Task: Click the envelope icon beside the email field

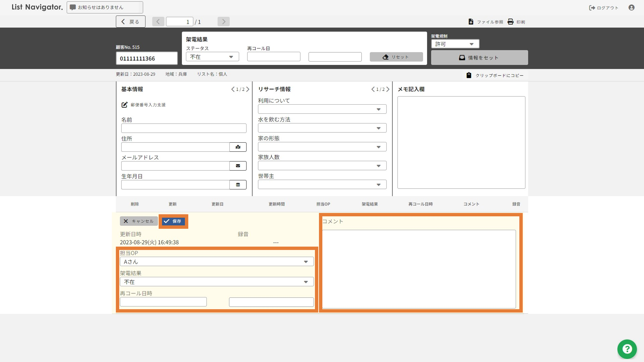Action: [238, 166]
